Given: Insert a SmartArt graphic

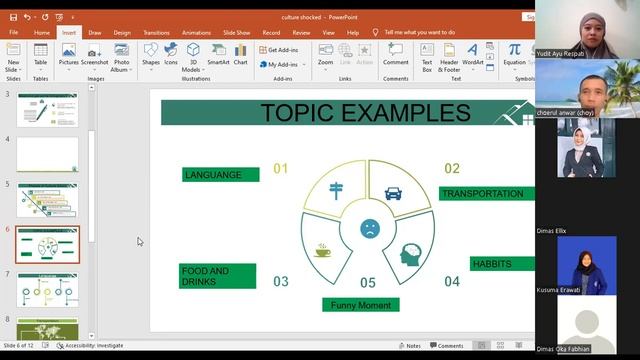Looking at the screenshot, I should 218,54.
